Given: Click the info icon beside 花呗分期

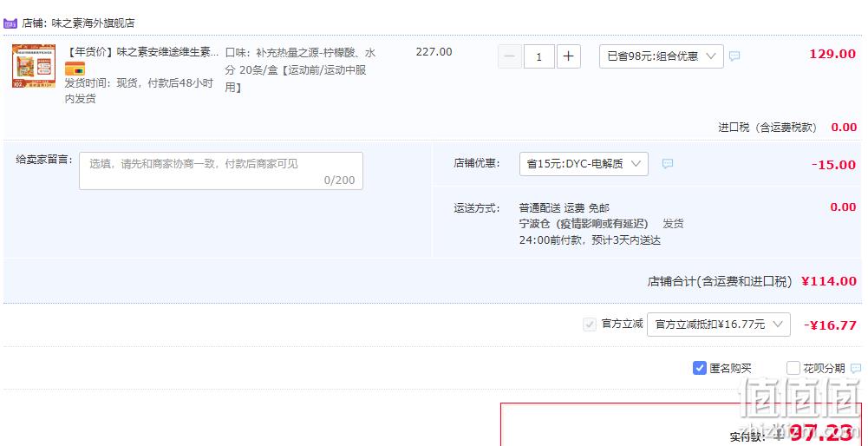Looking at the screenshot, I should [x=856, y=368].
